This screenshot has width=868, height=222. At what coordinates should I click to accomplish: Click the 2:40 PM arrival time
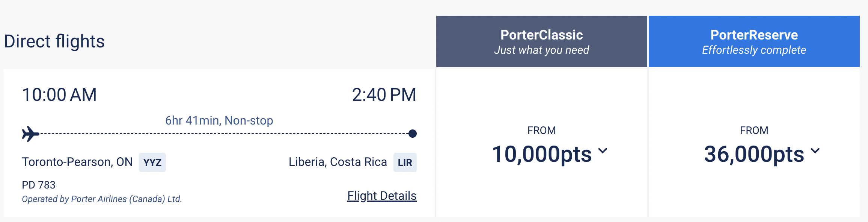click(x=385, y=94)
